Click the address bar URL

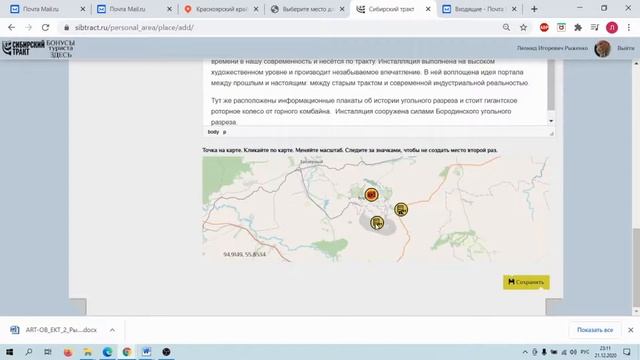point(134,27)
